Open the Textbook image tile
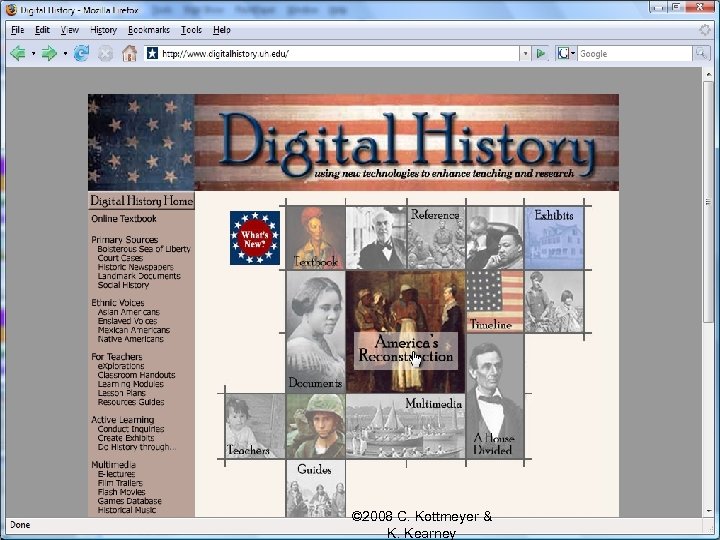720x540 pixels. pos(315,237)
